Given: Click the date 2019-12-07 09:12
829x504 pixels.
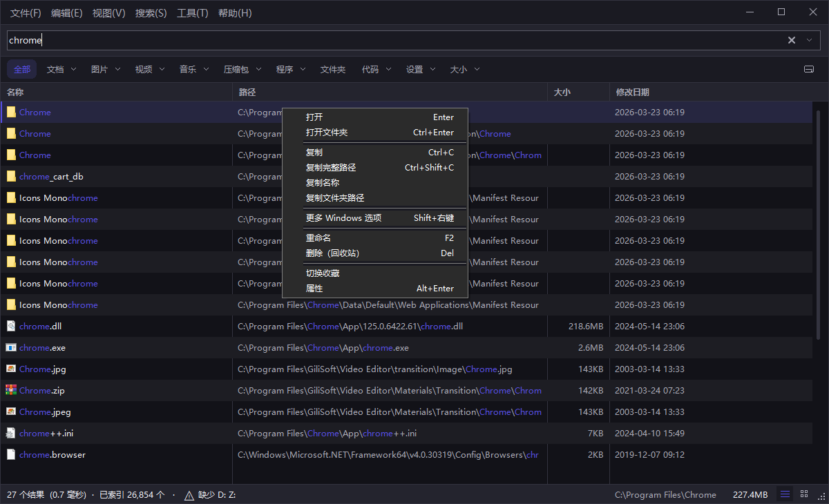Looking at the screenshot, I should coord(649,454).
